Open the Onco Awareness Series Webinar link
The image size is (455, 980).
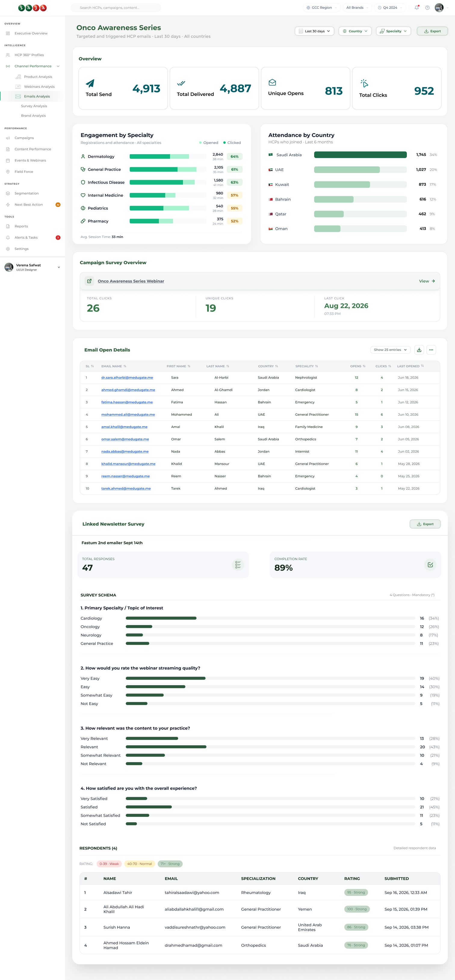(131, 281)
